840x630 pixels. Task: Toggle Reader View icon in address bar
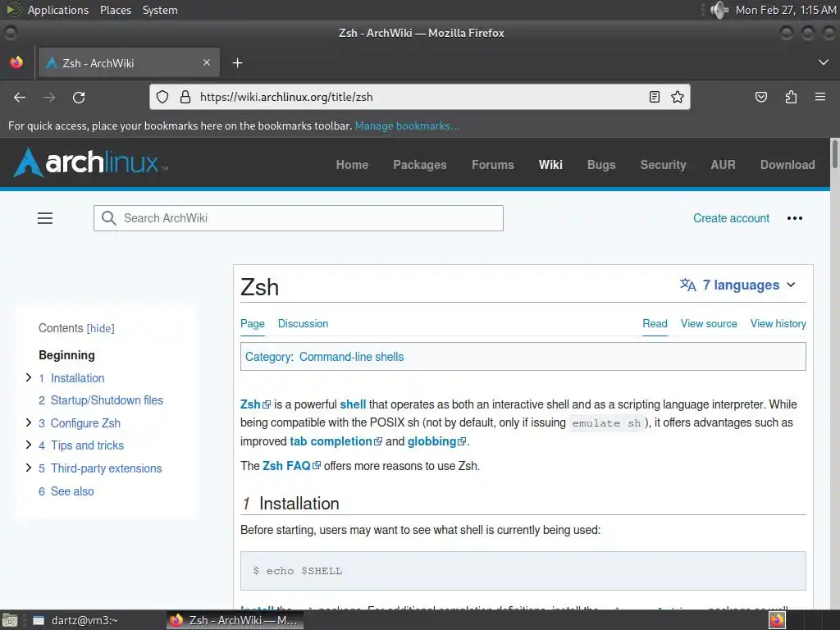click(654, 97)
